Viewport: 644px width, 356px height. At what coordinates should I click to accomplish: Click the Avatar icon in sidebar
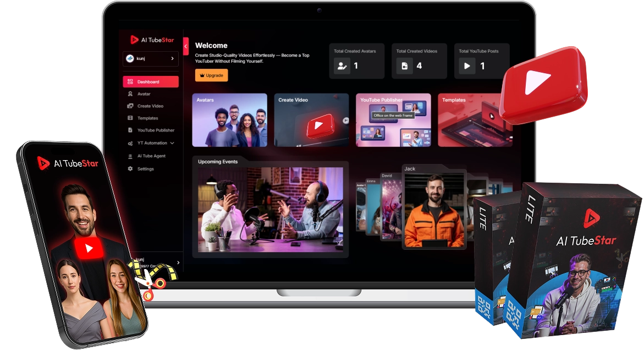(130, 94)
